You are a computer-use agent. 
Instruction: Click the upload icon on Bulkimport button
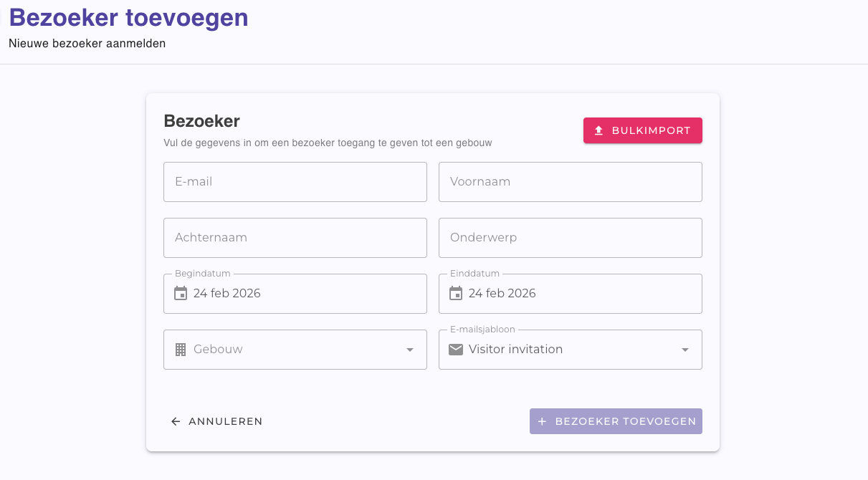(599, 131)
